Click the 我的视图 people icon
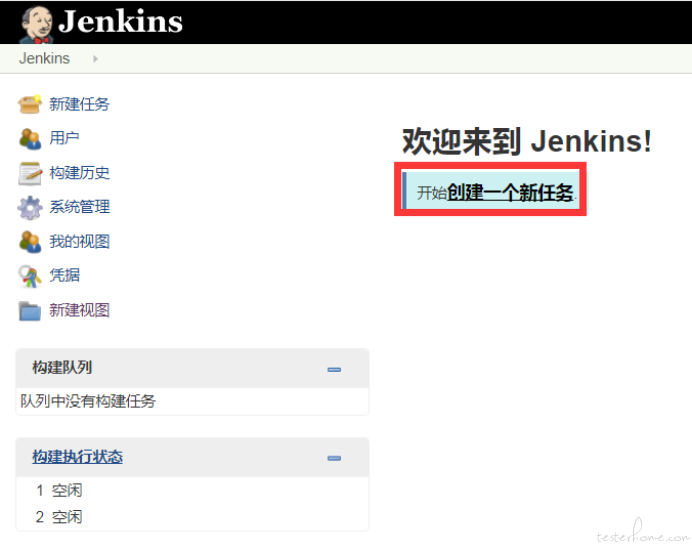692x552 pixels. click(30, 242)
